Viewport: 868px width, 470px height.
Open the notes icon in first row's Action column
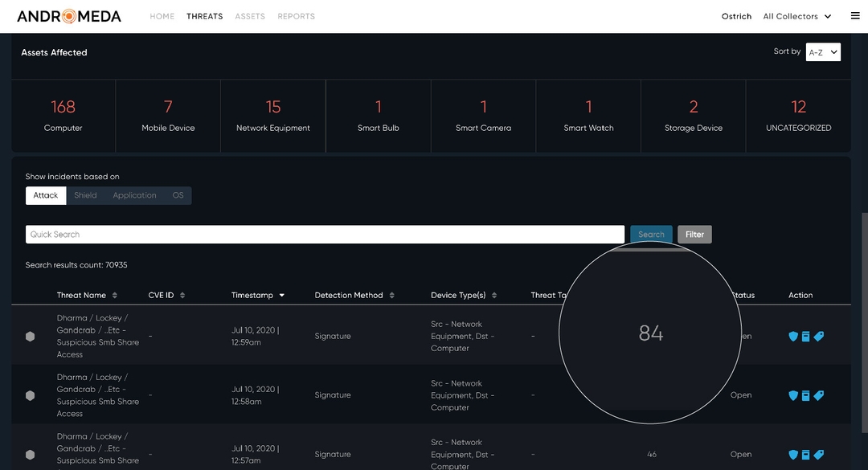(806, 336)
